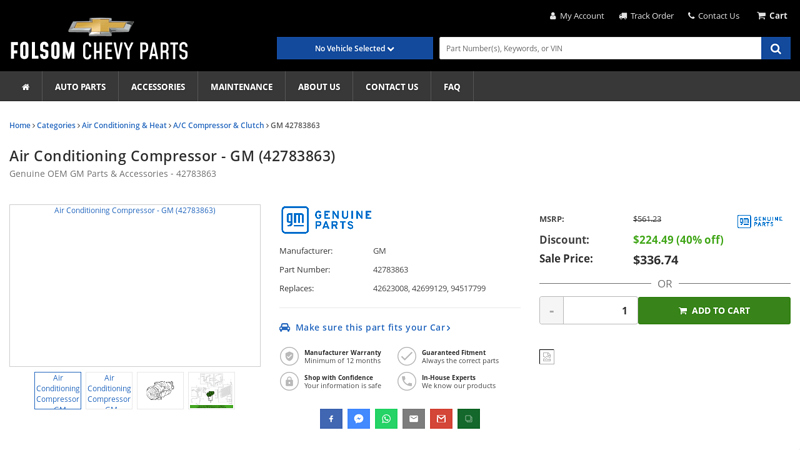Viewport: 800px width, 450px height.
Task: Click Shop with Confidence lock icon
Action: coord(289,381)
